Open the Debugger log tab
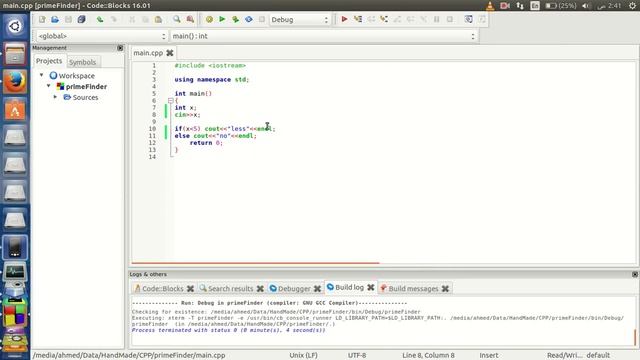This screenshot has width=640, height=360. tap(294, 289)
